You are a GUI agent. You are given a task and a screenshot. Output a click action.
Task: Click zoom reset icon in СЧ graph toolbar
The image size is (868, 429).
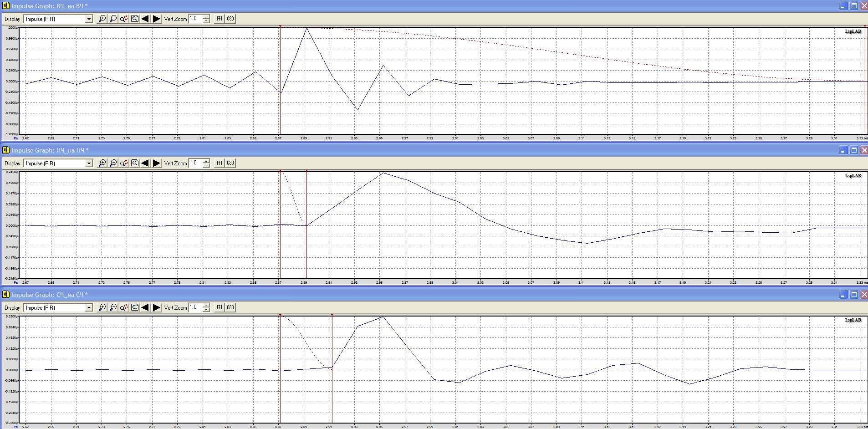124,307
